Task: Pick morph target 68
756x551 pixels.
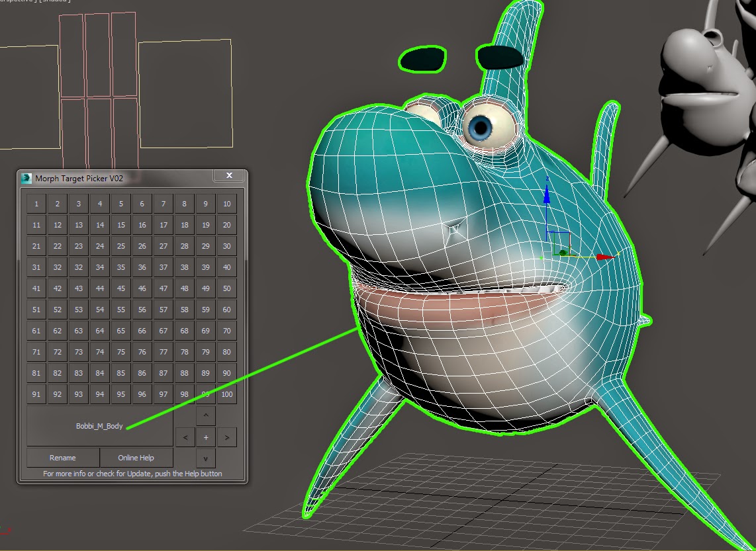Action: click(x=184, y=331)
